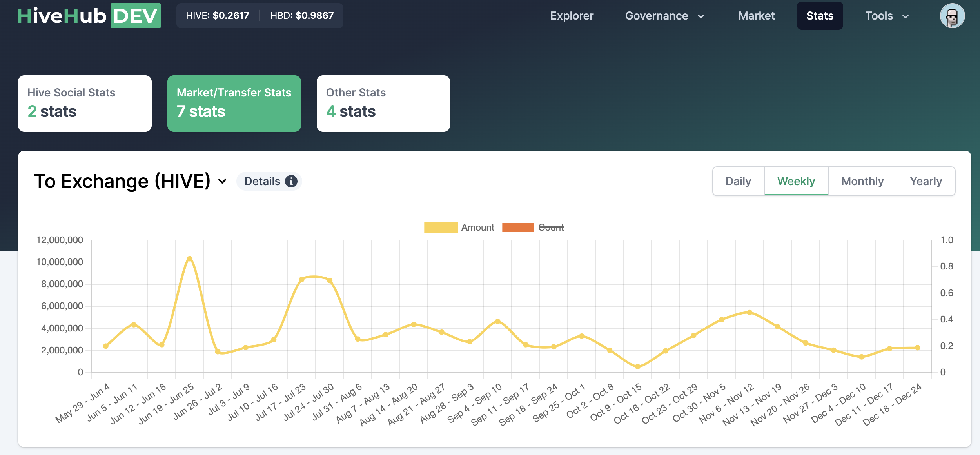This screenshot has height=455, width=980.
Task: Select the Hive Social Stats card
Action: (85, 104)
